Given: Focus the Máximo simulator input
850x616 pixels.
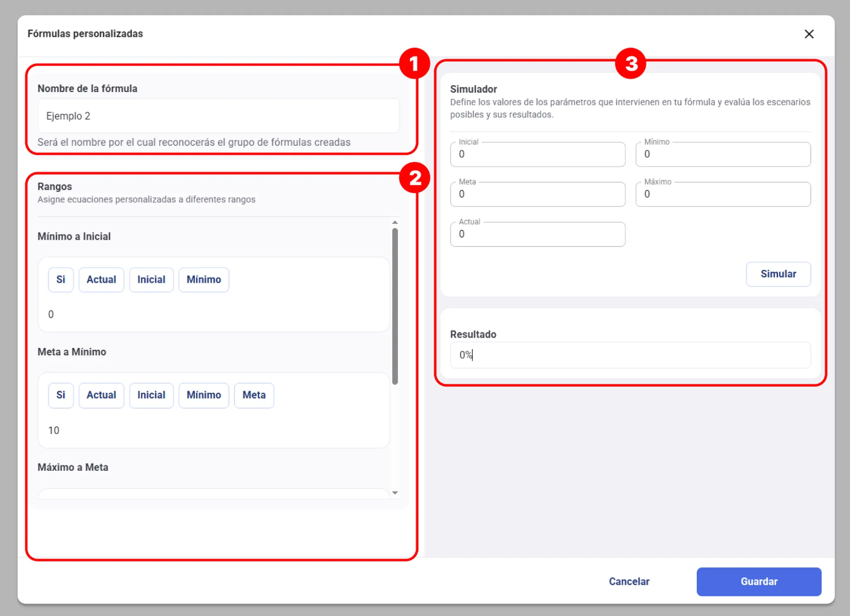Looking at the screenshot, I should [x=723, y=195].
